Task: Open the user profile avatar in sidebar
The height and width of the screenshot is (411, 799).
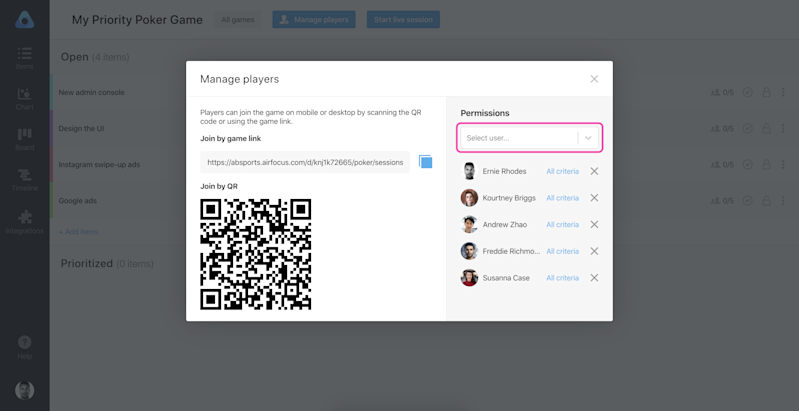Action: (24, 390)
